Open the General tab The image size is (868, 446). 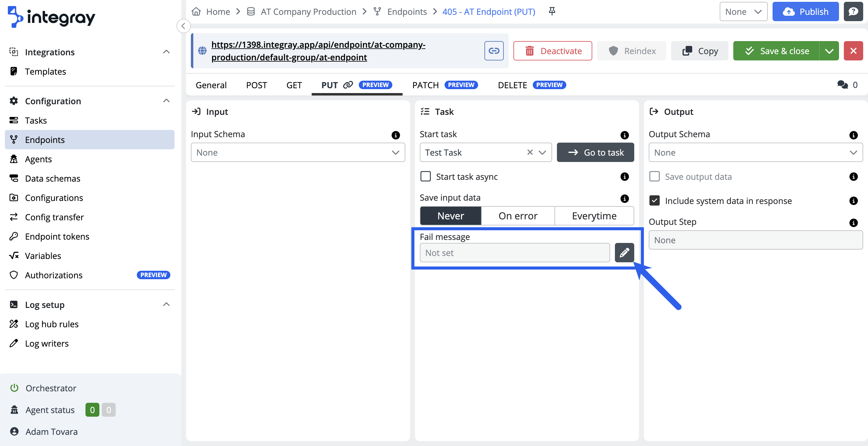(211, 85)
